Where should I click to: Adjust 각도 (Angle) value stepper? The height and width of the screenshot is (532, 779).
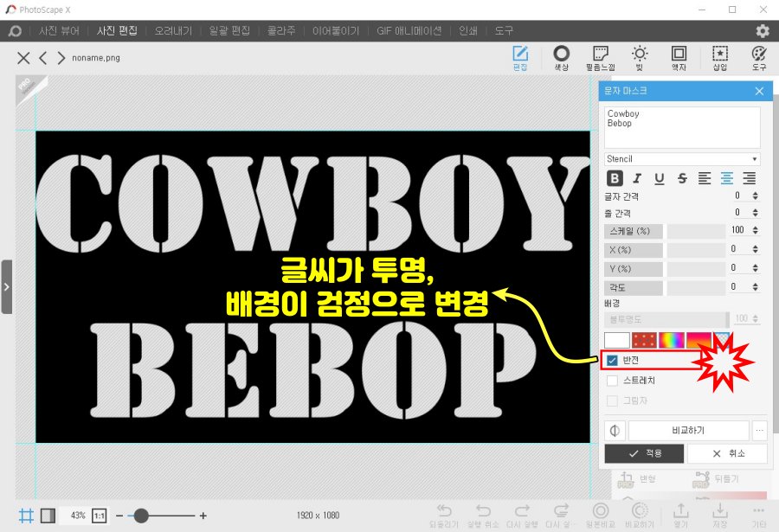click(x=755, y=286)
